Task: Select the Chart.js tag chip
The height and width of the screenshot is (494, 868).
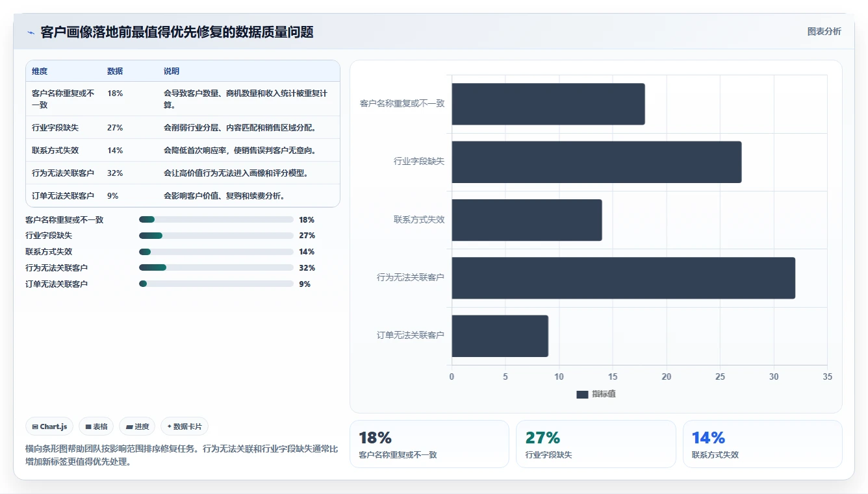Action: coord(49,426)
